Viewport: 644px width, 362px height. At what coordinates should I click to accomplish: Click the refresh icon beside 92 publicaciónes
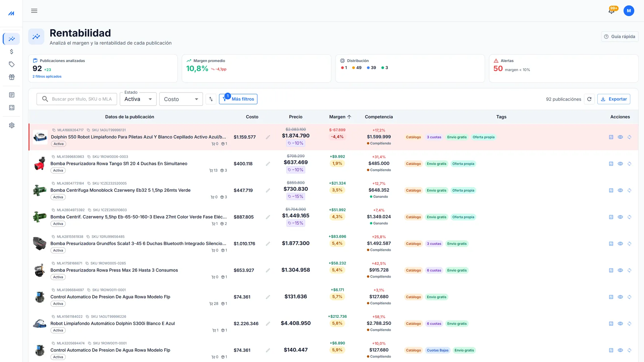click(x=589, y=99)
